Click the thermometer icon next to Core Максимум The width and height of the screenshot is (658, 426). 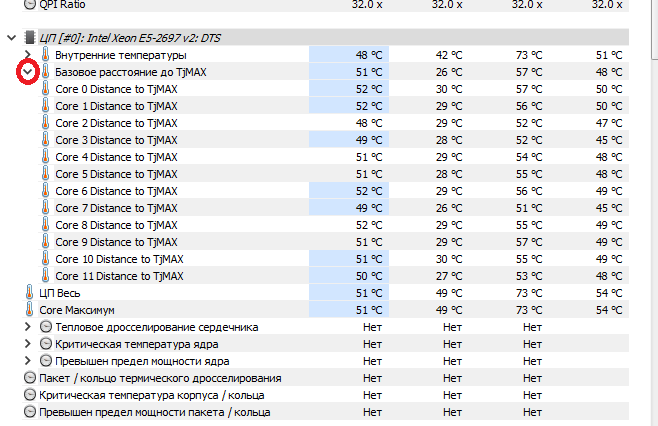pos(29,310)
